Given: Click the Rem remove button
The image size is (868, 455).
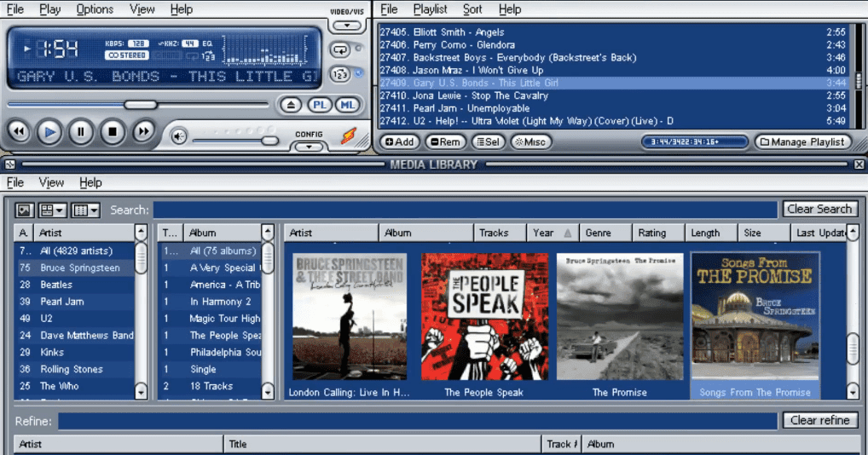Looking at the screenshot, I should click(446, 142).
